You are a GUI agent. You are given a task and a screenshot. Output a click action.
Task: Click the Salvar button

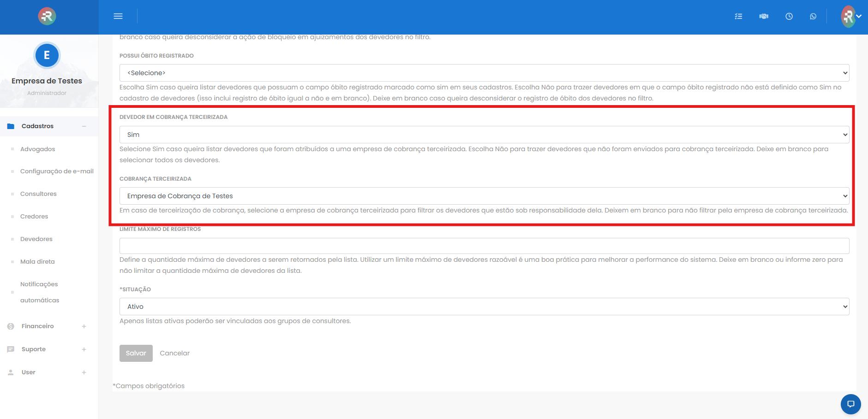click(136, 353)
